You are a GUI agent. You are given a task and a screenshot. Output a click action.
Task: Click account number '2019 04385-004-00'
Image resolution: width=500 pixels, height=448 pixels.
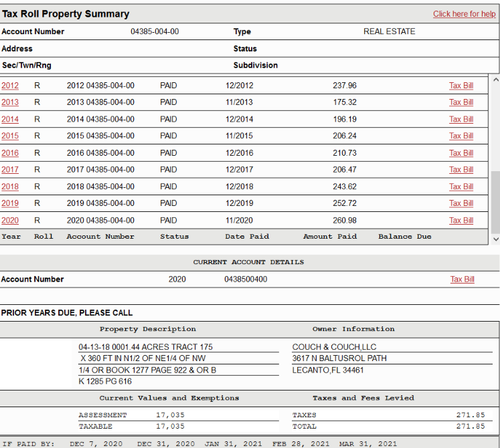100,203
